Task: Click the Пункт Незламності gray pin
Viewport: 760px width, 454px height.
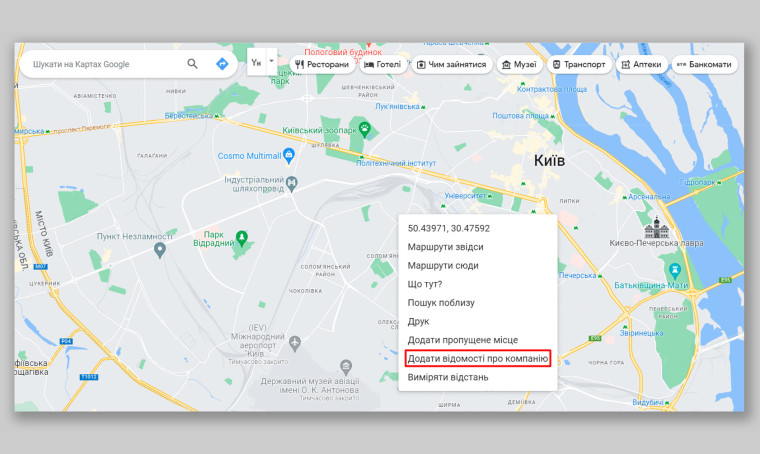Action: click(159, 250)
